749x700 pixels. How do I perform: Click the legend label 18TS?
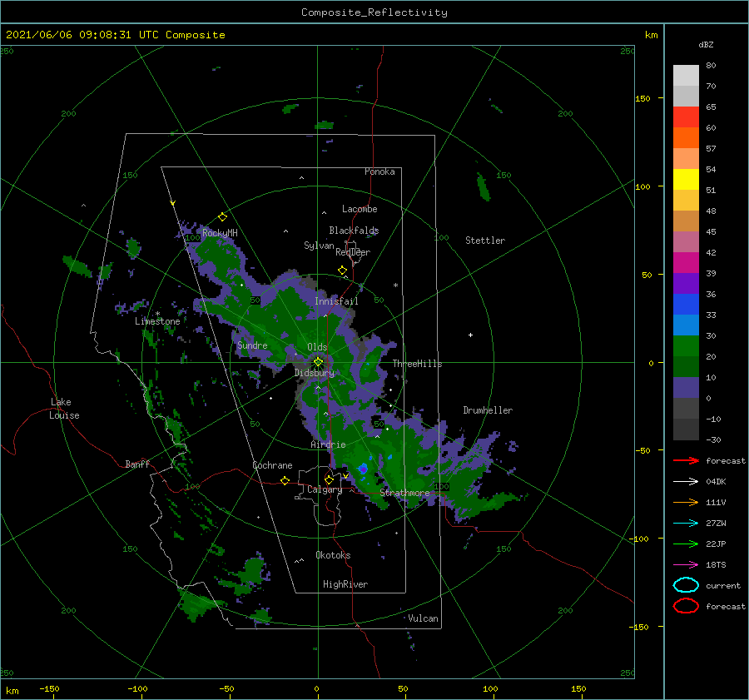click(716, 565)
